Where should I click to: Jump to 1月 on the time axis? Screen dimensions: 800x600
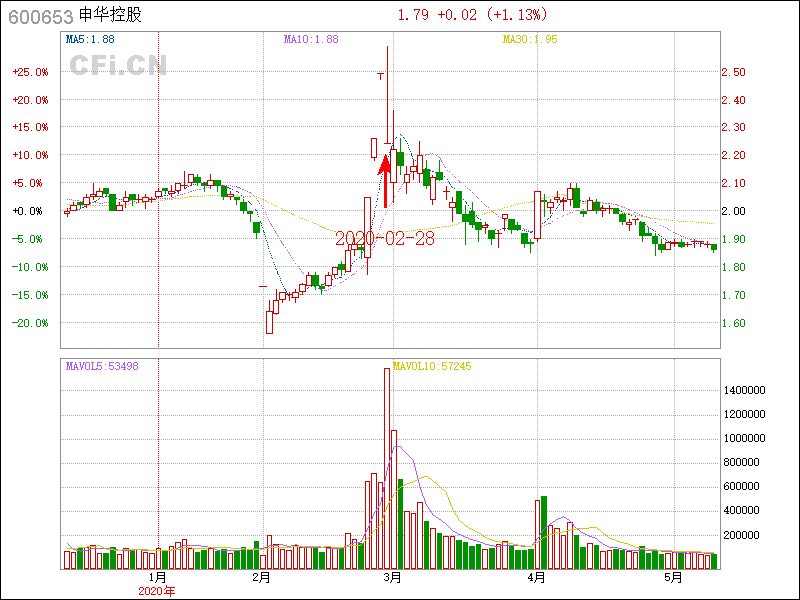[156, 578]
